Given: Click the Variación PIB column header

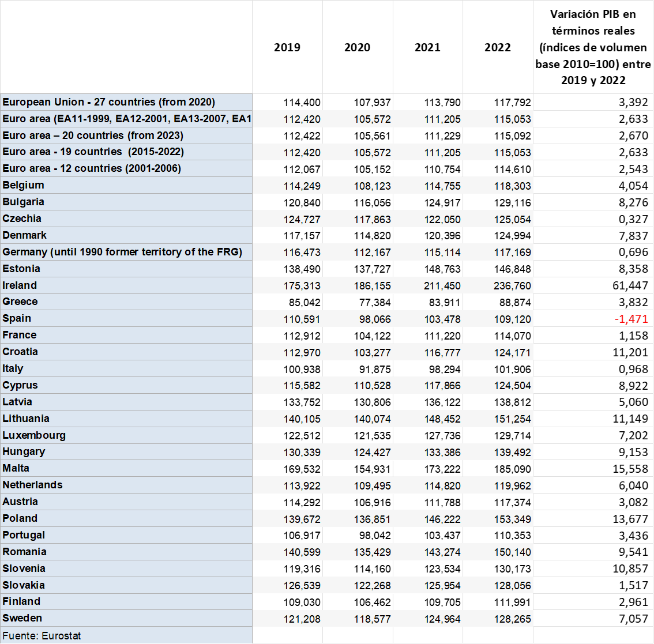Looking at the screenshot, I should [x=593, y=47].
